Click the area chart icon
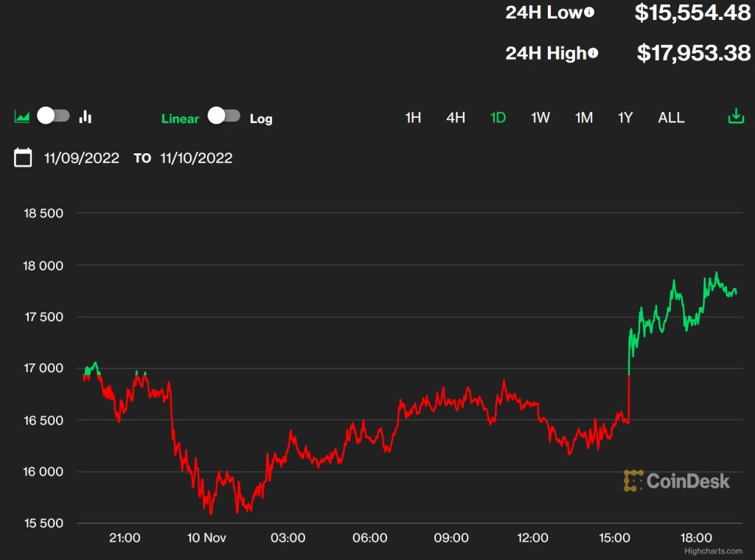755x560 pixels. 22,116
